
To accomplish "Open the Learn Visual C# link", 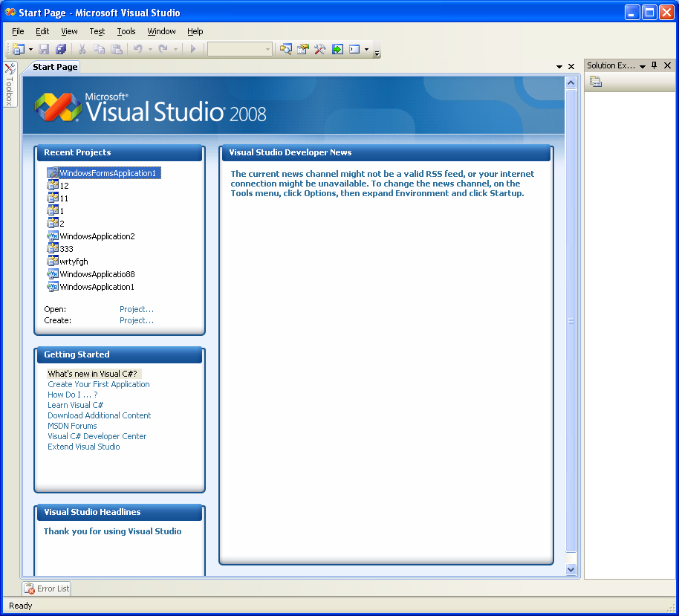I will (x=75, y=405).
